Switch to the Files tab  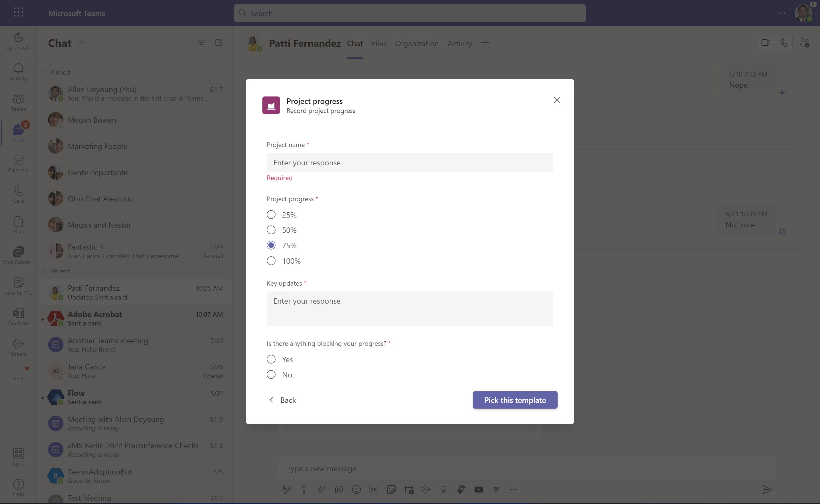tap(379, 43)
